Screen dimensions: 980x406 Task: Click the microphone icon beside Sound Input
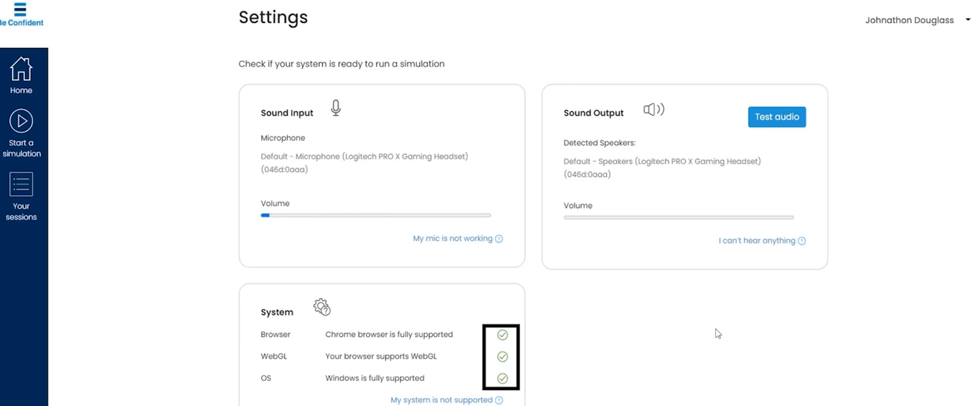pyautogui.click(x=335, y=108)
